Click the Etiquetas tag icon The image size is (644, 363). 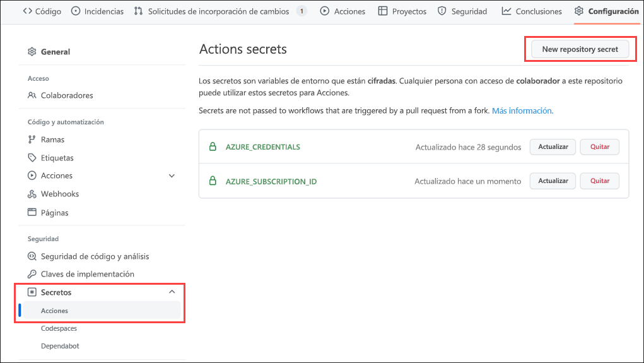click(x=32, y=158)
